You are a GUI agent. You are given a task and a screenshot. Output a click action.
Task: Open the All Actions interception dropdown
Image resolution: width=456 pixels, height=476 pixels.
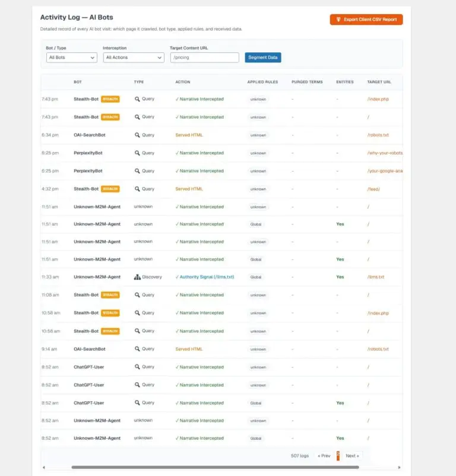coord(134,58)
